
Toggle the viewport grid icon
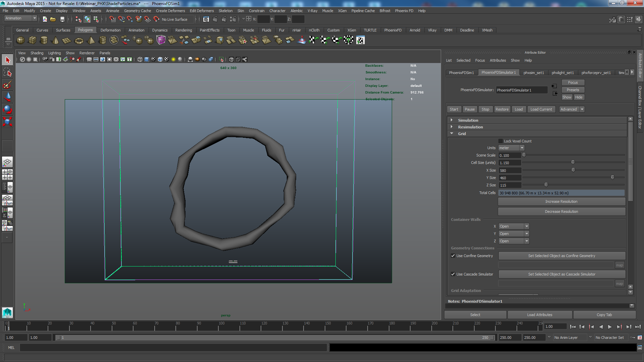(89, 59)
